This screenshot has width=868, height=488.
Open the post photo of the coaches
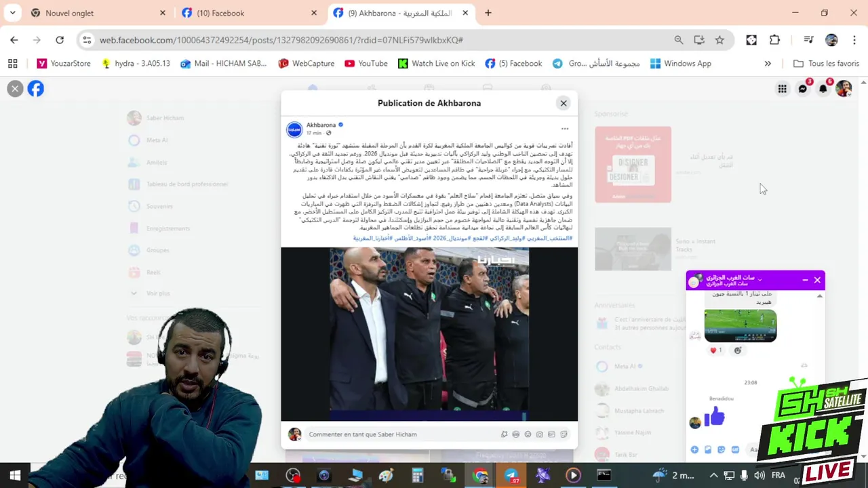[429, 333]
